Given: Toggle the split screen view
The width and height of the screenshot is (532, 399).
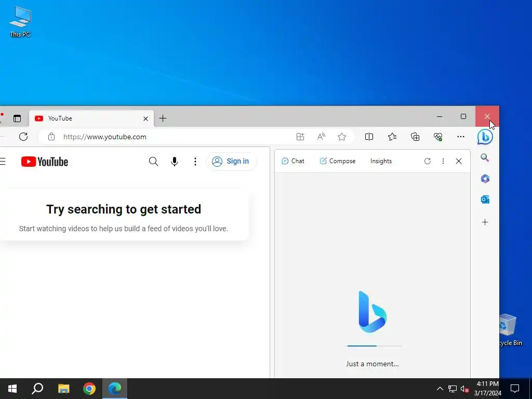Looking at the screenshot, I should pos(369,137).
